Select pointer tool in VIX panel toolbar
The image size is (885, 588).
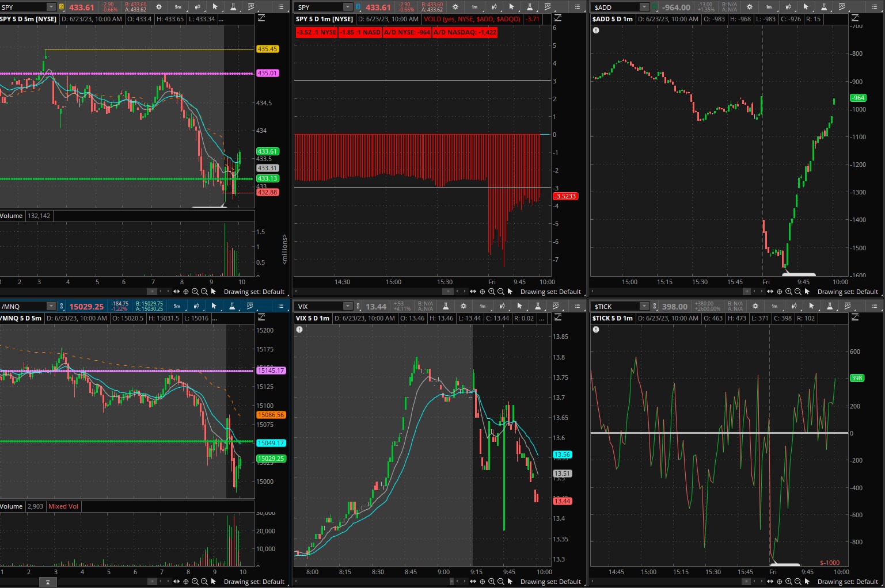click(x=519, y=306)
